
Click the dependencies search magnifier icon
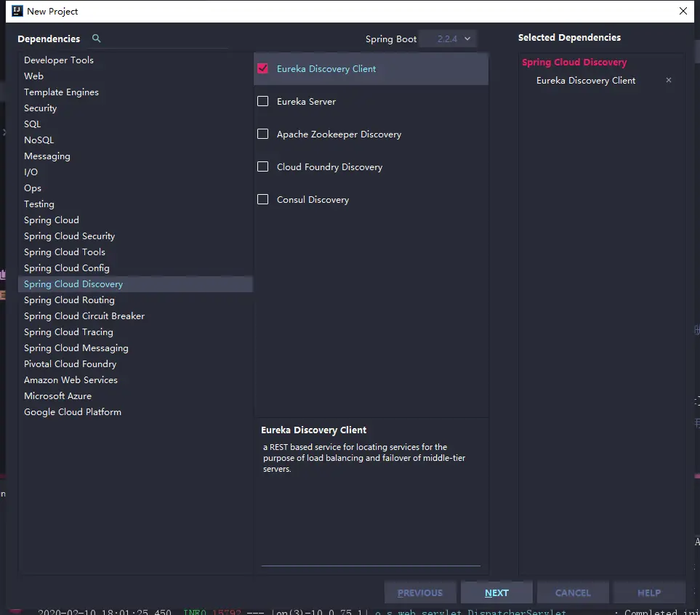(96, 39)
